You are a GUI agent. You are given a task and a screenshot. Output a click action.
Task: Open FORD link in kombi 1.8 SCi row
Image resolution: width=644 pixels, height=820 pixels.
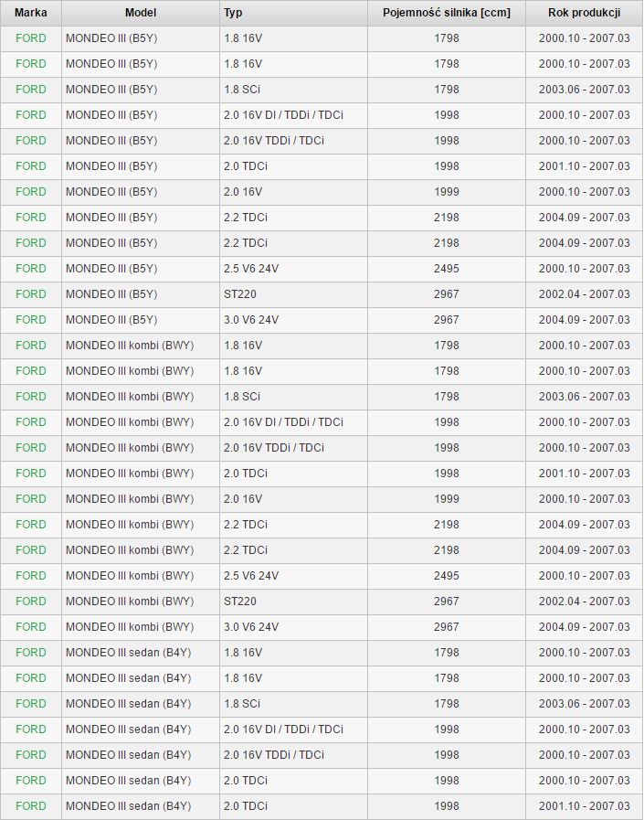point(31,397)
